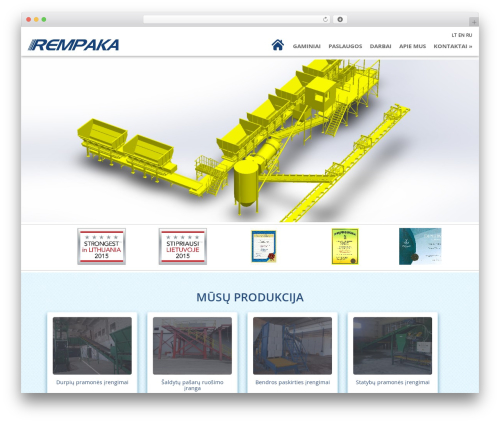Open Apie mus section
Viewport: 500px width, 423px height.
coord(412,46)
